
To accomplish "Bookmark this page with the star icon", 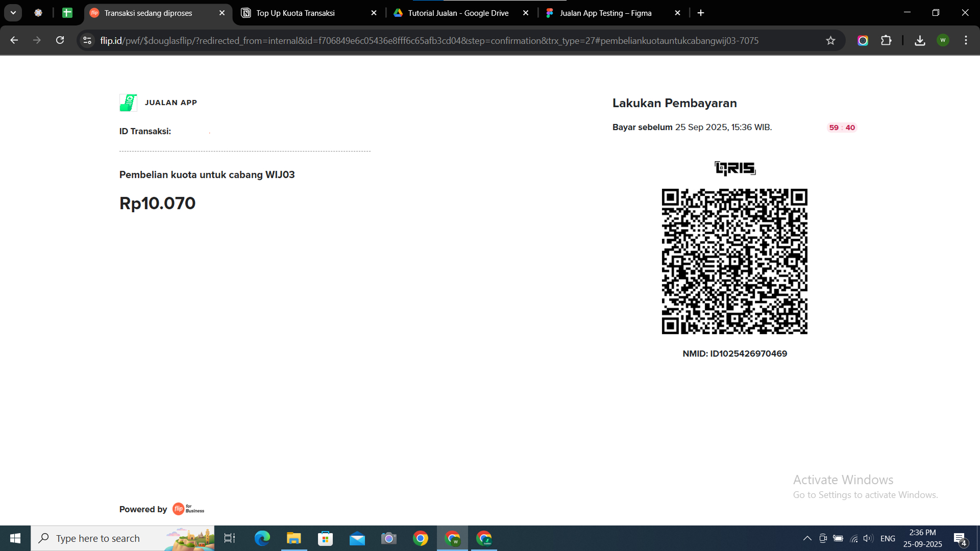I will 830,40.
